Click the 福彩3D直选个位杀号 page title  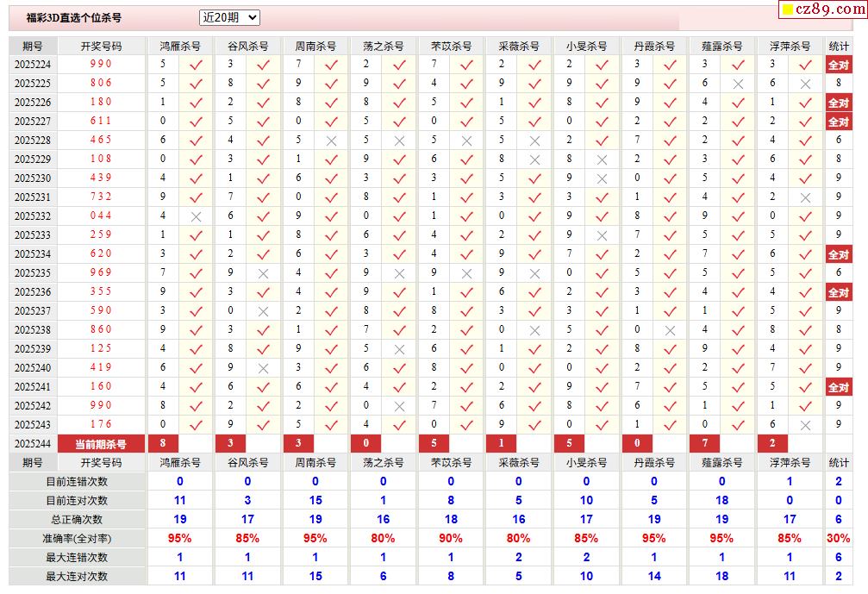click(x=73, y=18)
